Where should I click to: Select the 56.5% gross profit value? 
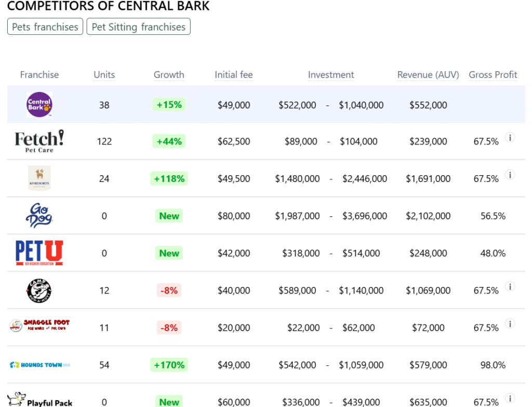[x=493, y=216]
